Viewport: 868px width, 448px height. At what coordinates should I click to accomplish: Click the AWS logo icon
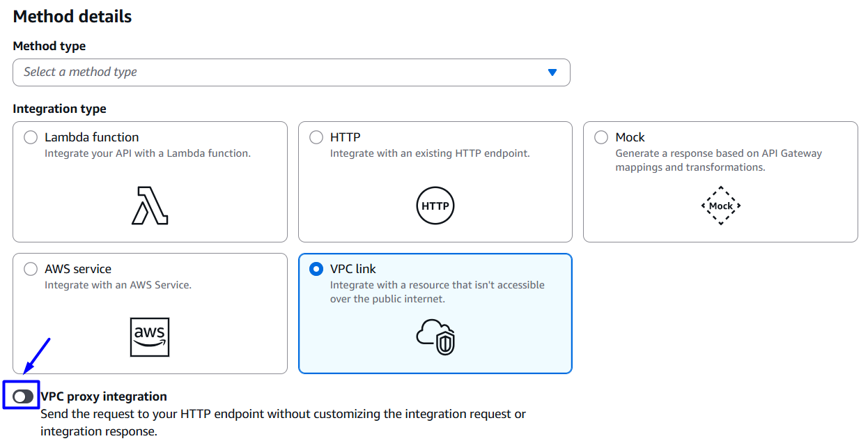pyautogui.click(x=150, y=337)
